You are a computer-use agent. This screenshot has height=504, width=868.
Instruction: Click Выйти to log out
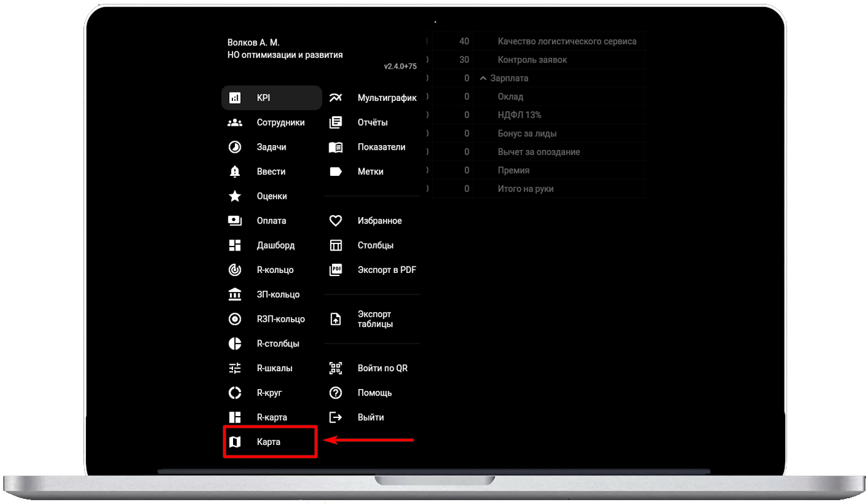point(370,417)
